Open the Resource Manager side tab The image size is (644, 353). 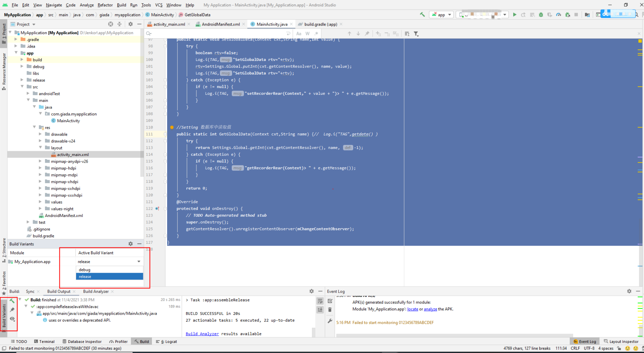(x=4, y=71)
